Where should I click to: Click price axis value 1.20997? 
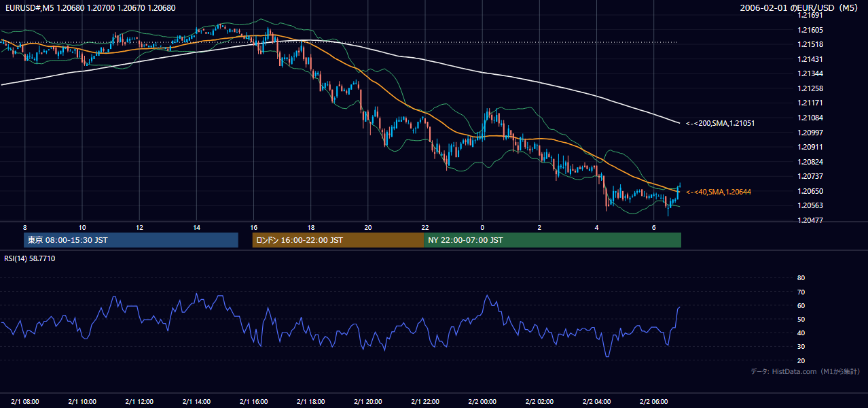click(810, 132)
